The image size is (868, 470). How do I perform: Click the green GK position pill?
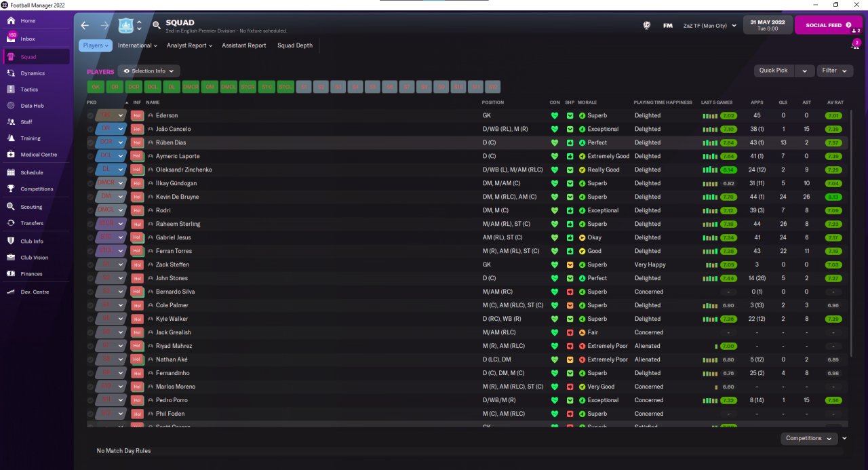[96, 87]
